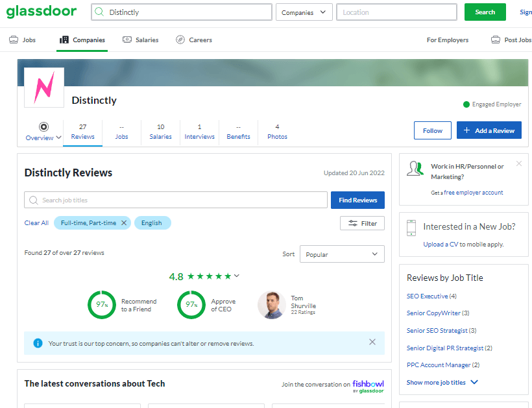Switch to the company Jobs tab
This screenshot has height=408, width=532.
(121, 132)
